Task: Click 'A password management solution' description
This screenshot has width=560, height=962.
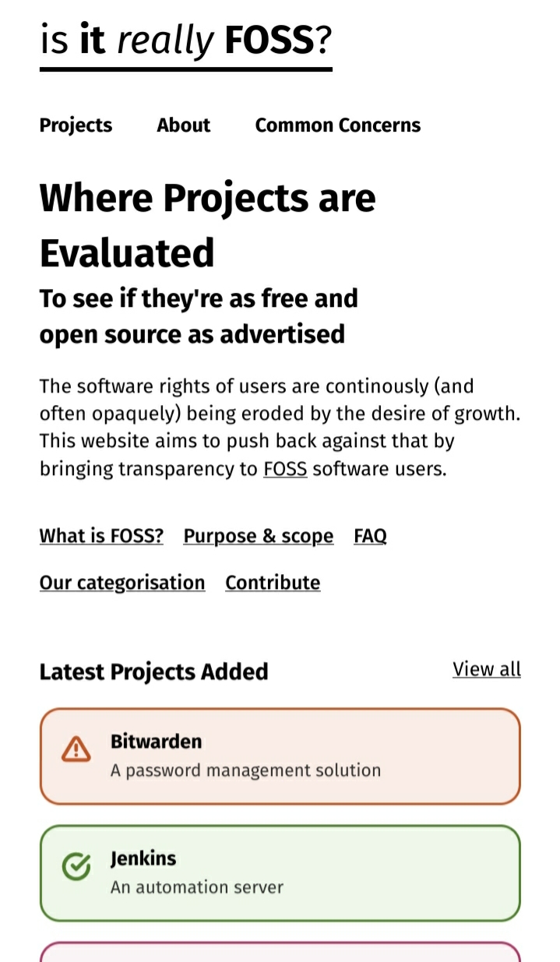Action: 245,770
